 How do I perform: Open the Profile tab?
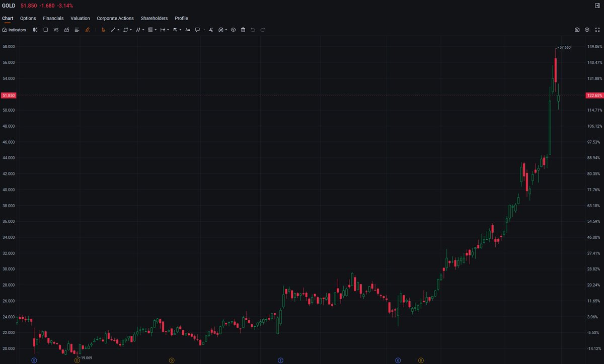tap(181, 18)
